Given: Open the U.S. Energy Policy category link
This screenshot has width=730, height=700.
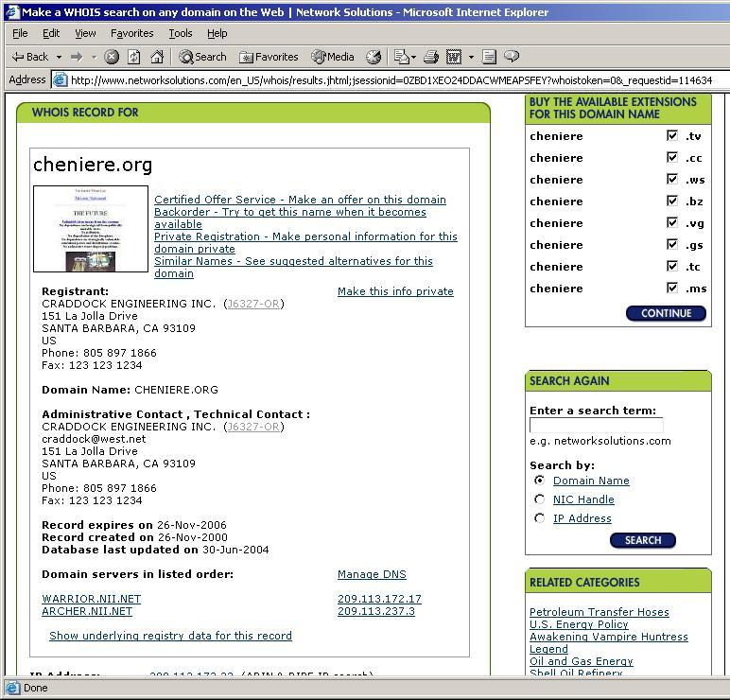Looking at the screenshot, I should coord(579,624).
